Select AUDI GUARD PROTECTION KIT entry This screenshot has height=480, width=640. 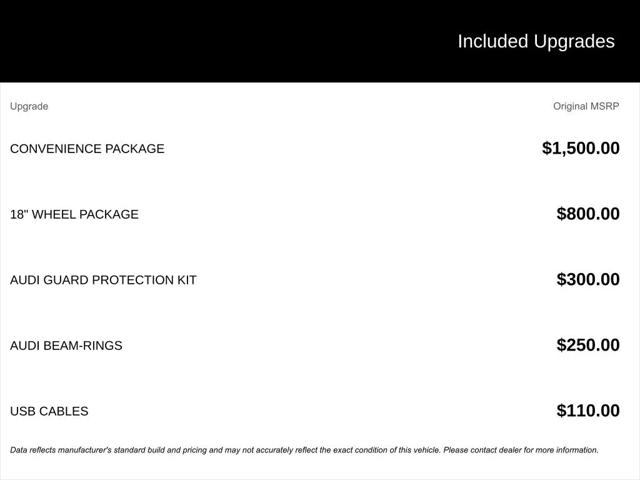(103, 280)
